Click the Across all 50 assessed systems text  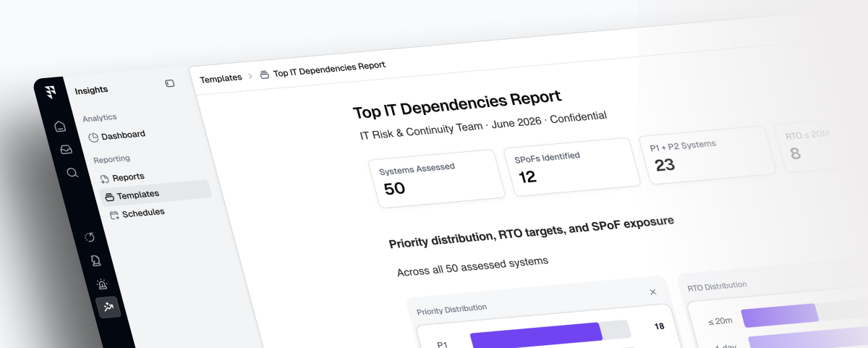pyautogui.click(x=472, y=266)
